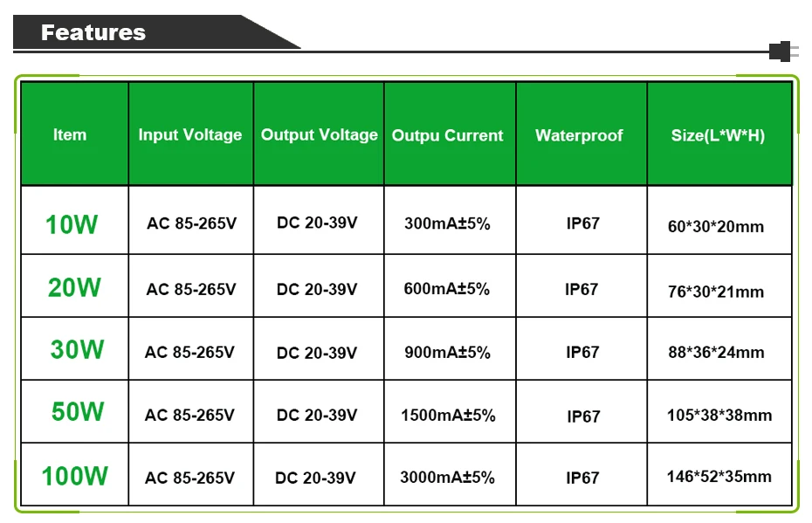Click the Output Voltage column header
The height and width of the screenshot is (523, 812).
[x=320, y=135]
